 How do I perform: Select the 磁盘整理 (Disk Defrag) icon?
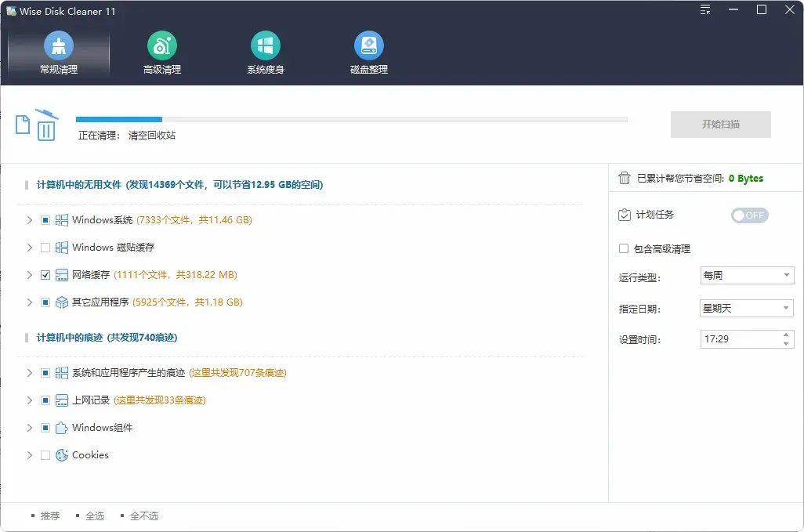tap(368, 45)
